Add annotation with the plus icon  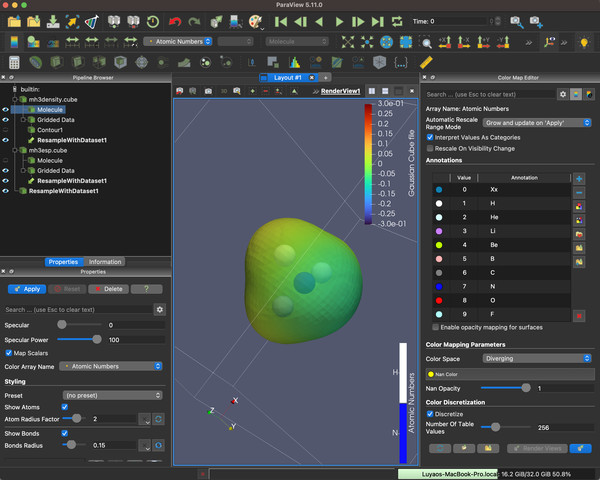(579, 178)
